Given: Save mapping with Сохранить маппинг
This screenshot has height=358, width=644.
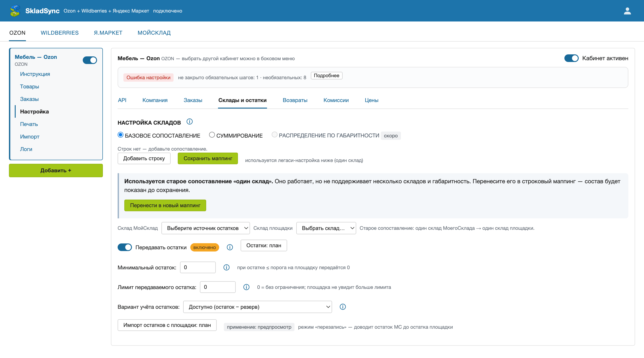Looking at the screenshot, I should pyautogui.click(x=208, y=158).
